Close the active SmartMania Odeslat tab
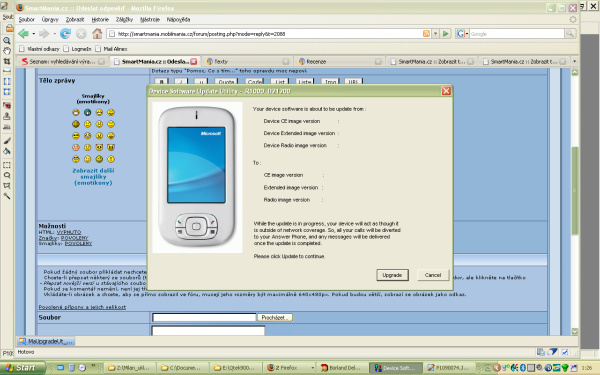This screenshot has height=375, width=600. pos(194,61)
